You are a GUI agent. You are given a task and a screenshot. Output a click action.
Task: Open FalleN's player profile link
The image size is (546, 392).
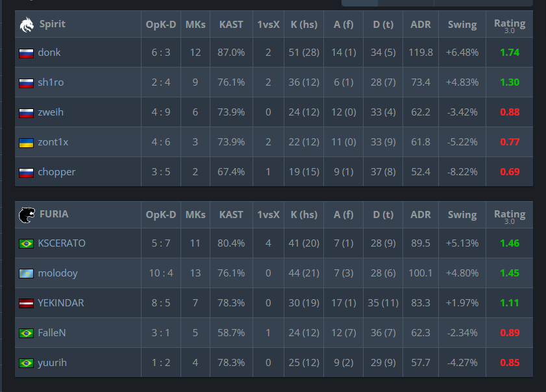tap(52, 333)
